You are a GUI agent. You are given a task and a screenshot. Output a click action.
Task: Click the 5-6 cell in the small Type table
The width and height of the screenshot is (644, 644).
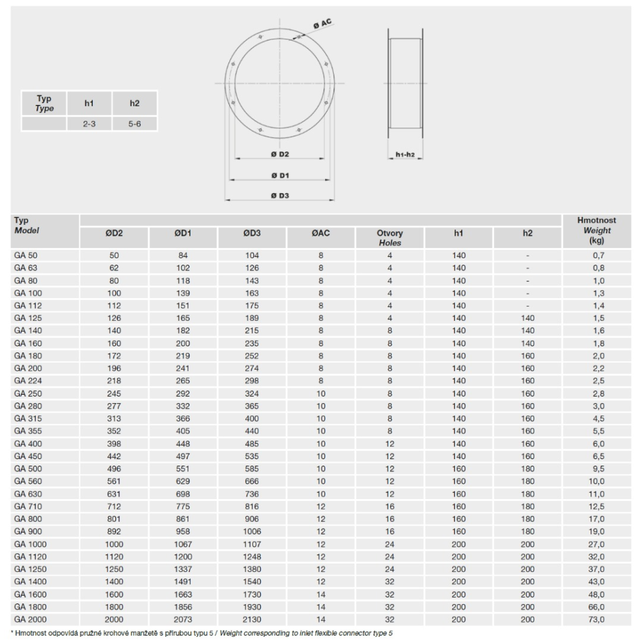click(135, 122)
